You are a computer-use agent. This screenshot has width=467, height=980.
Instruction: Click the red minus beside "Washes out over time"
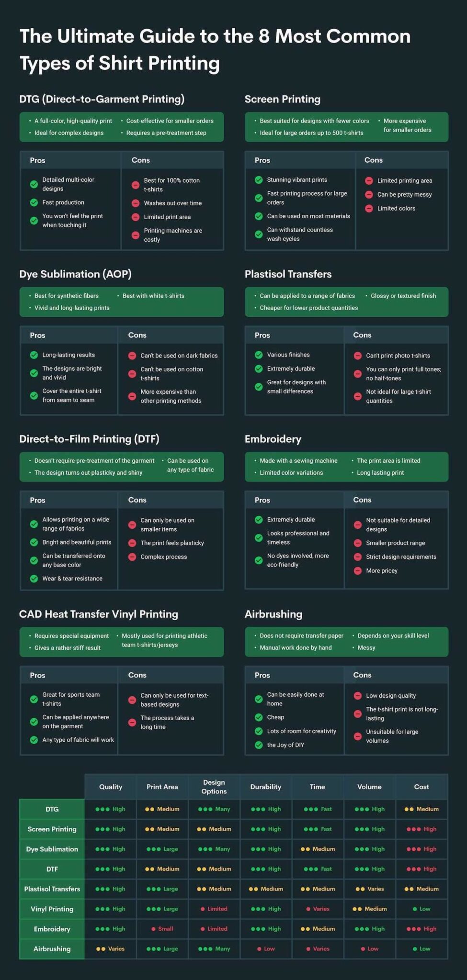(x=136, y=203)
